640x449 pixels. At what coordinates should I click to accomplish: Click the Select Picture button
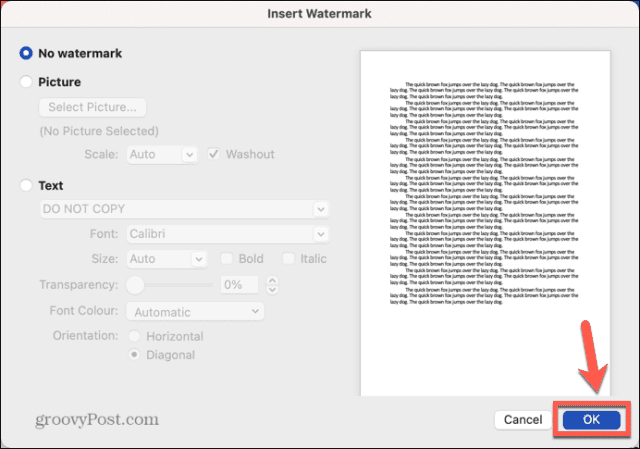pos(92,107)
